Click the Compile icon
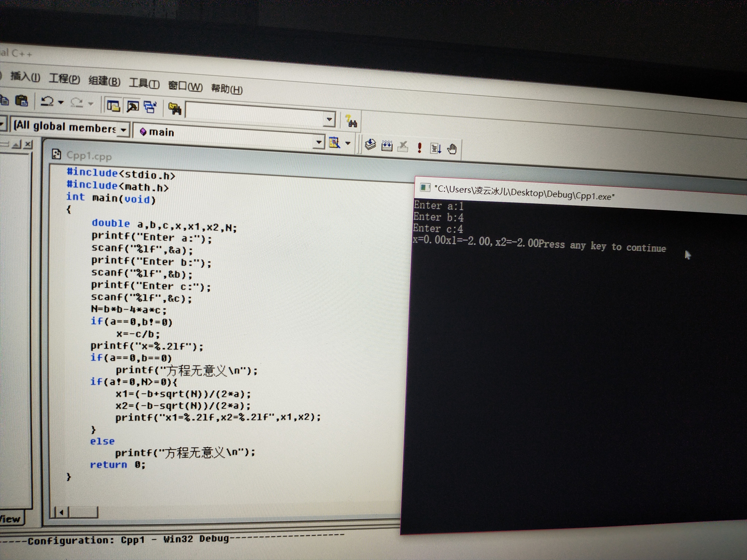This screenshot has height=560, width=747. 370,144
